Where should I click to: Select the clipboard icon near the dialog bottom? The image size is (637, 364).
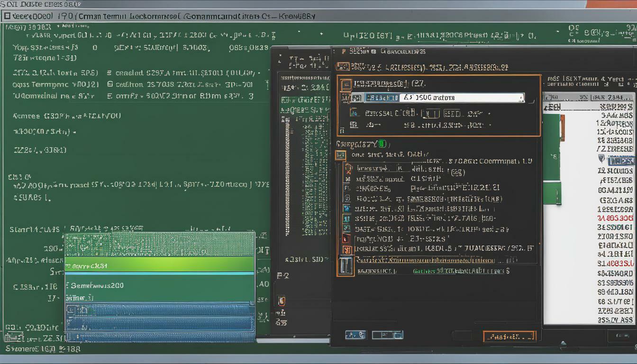(x=346, y=266)
